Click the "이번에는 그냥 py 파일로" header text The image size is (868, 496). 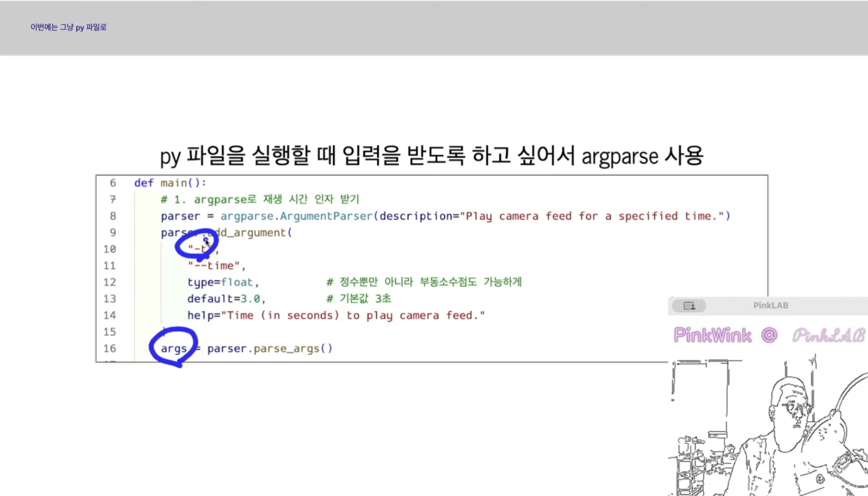point(68,27)
